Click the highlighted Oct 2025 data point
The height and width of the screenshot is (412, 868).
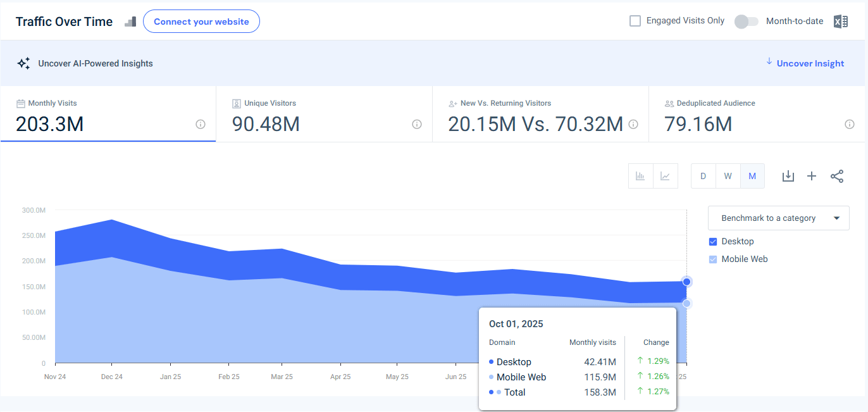[x=686, y=281]
